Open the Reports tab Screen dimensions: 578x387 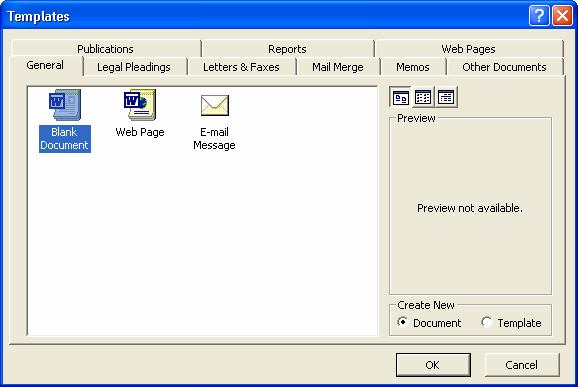click(x=287, y=49)
